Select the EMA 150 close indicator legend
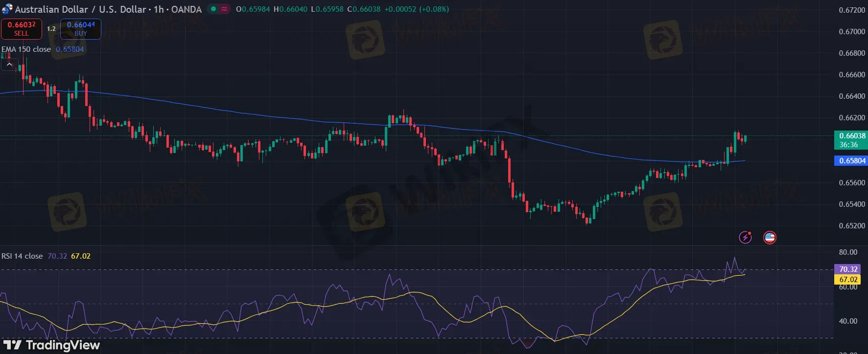Image resolution: width=868 pixels, height=354 pixels. point(26,49)
